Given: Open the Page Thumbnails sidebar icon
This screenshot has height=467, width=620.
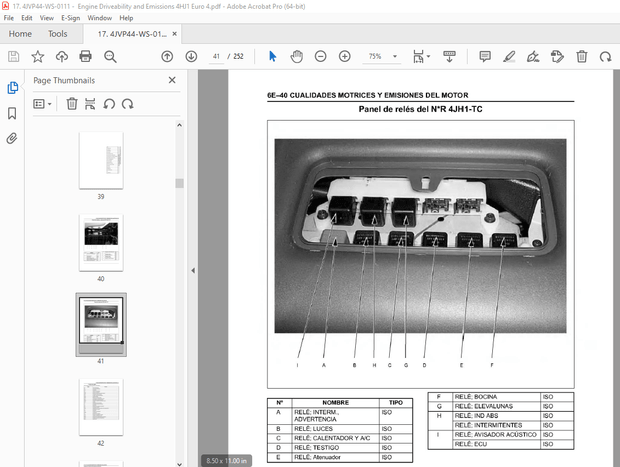Looking at the screenshot, I should coord(12,88).
